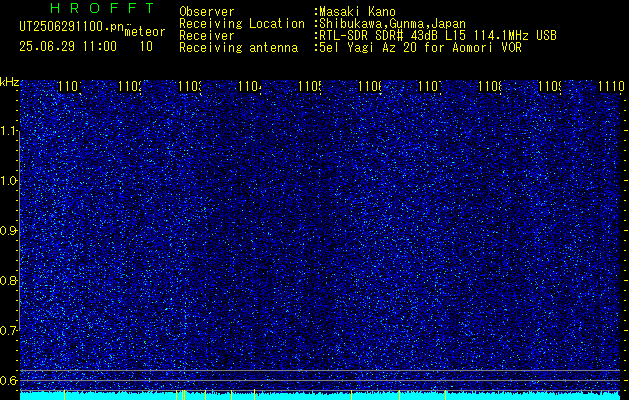
Task: Click the 1103 time axis label
Action: 190,86
